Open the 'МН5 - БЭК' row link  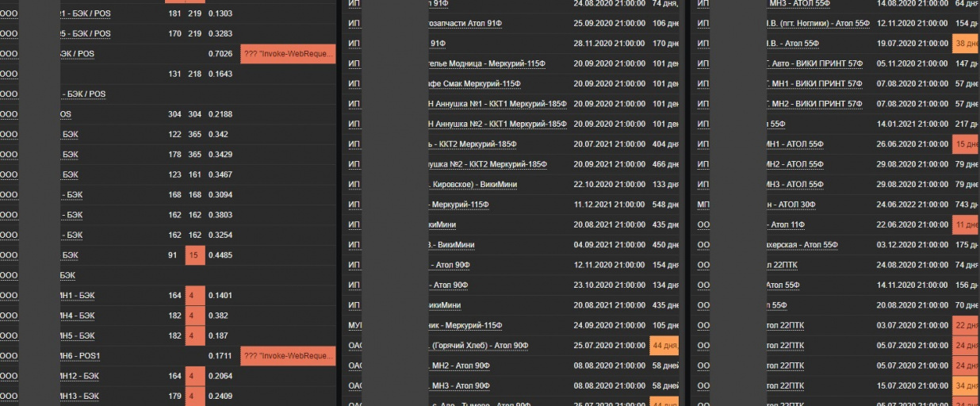pyautogui.click(x=79, y=336)
